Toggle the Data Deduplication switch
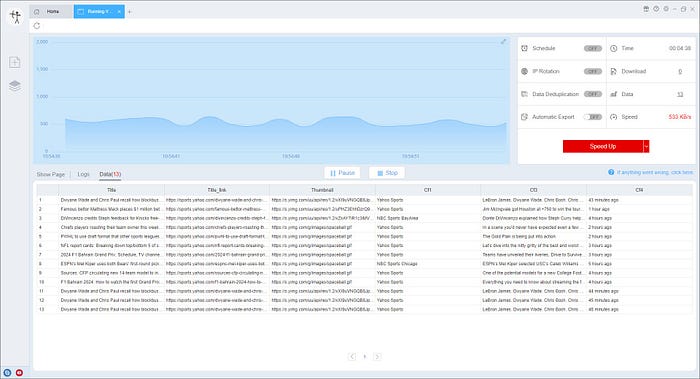 click(x=593, y=94)
